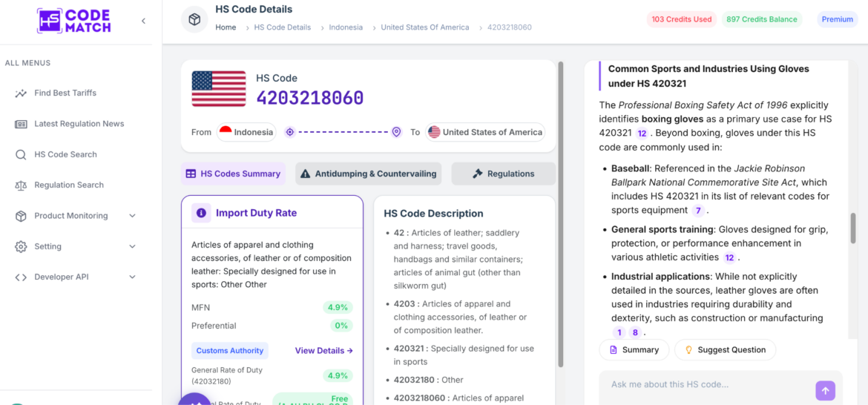The height and width of the screenshot is (405, 868).
Task: Click the Suggest Question button
Action: (x=725, y=349)
